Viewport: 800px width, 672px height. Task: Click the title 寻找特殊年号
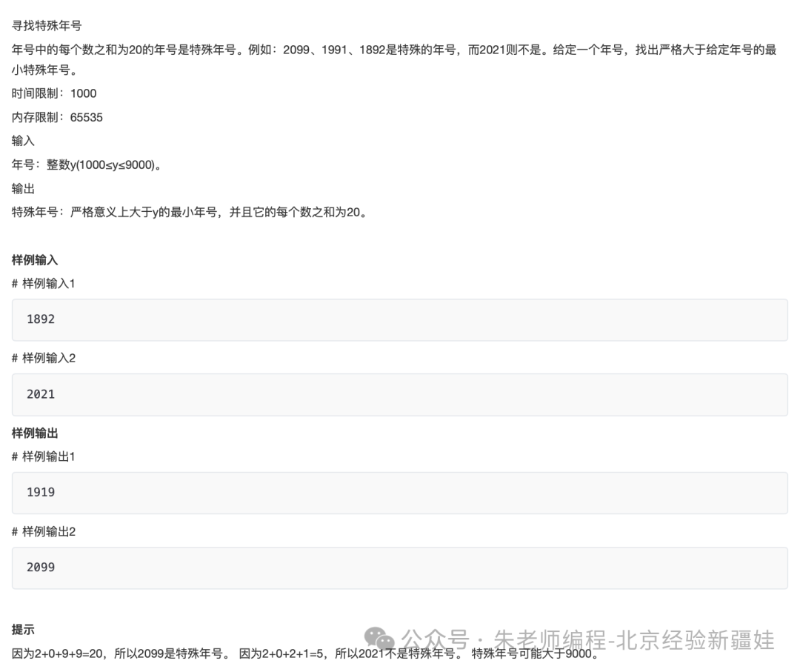47,25
